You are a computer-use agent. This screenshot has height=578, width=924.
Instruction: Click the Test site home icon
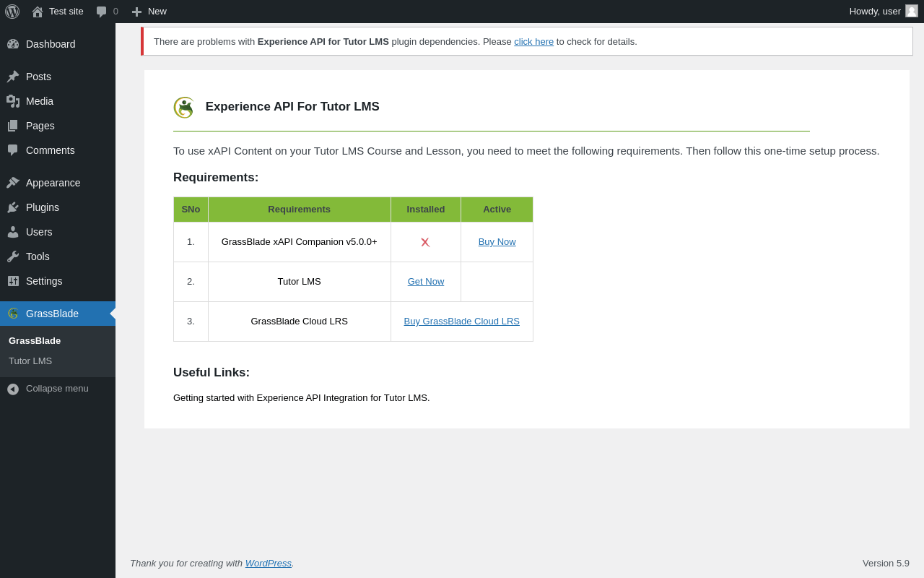38,12
